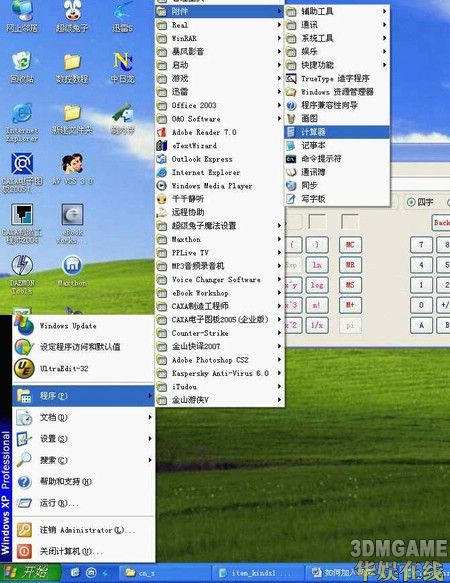Expand the Kaspersky Anti-Virus 6.0 submenu

click(x=220, y=373)
